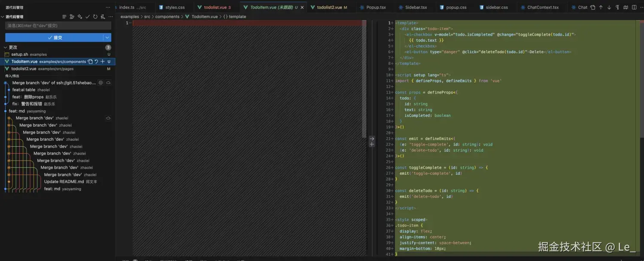Stage TodoItem.vue with the plus icon
Image resolution: width=644 pixels, height=261 pixels.
click(103, 62)
